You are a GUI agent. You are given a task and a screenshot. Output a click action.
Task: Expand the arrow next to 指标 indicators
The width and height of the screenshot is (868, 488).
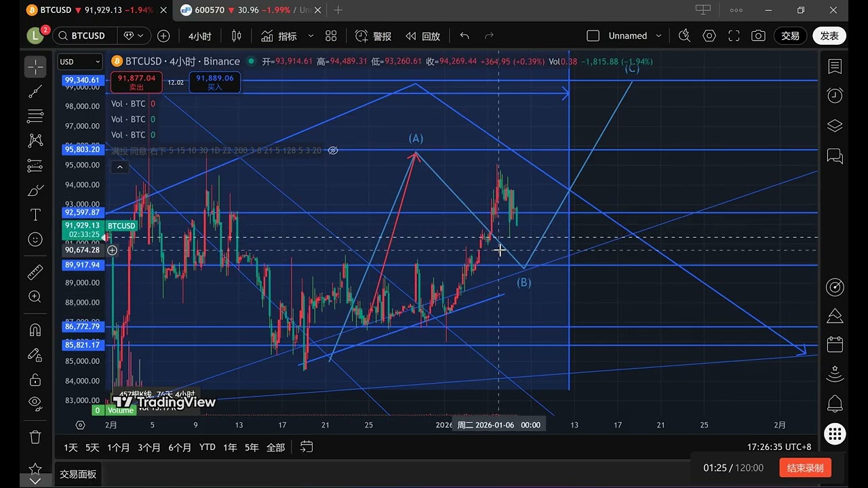(x=311, y=36)
